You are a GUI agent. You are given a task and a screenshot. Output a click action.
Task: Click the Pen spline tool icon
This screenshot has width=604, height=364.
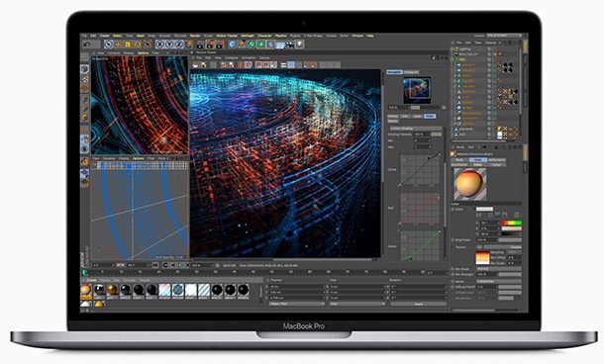[x=242, y=45]
